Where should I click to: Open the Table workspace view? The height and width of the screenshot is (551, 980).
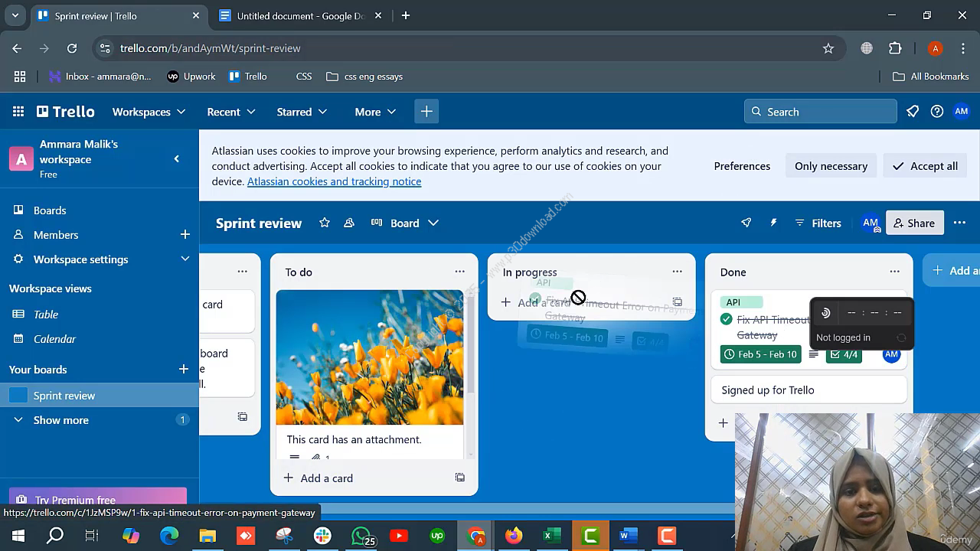pyautogui.click(x=46, y=314)
